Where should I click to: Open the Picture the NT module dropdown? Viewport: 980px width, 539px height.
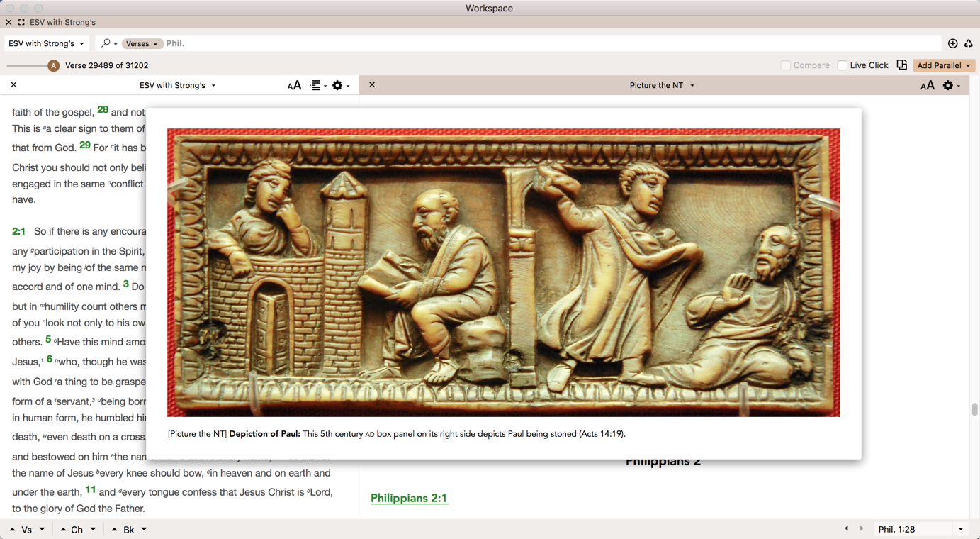click(x=662, y=85)
